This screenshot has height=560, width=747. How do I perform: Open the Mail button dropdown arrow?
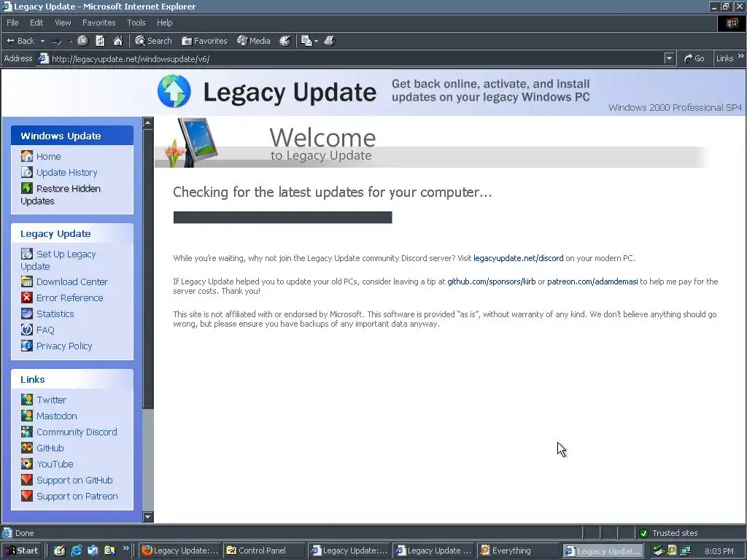pyautogui.click(x=316, y=42)
